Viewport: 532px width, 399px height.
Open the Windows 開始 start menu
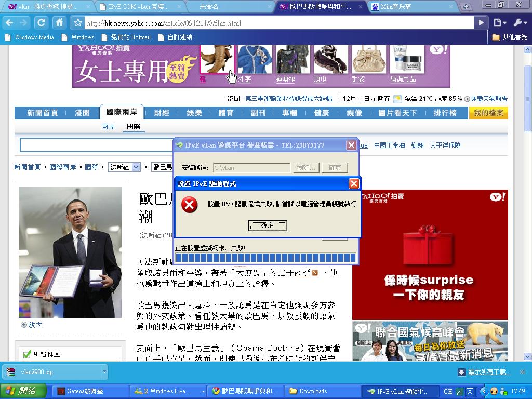tap(23, 391)
